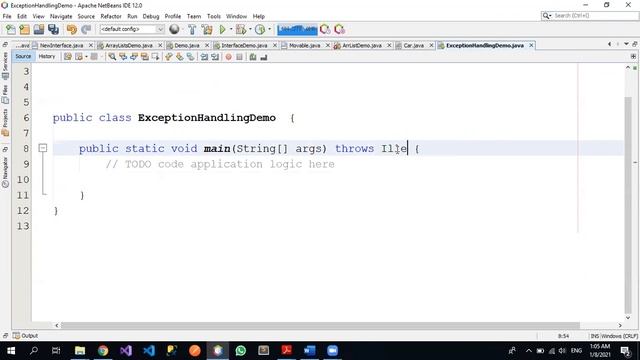Open the Output window button

point(25,336)
